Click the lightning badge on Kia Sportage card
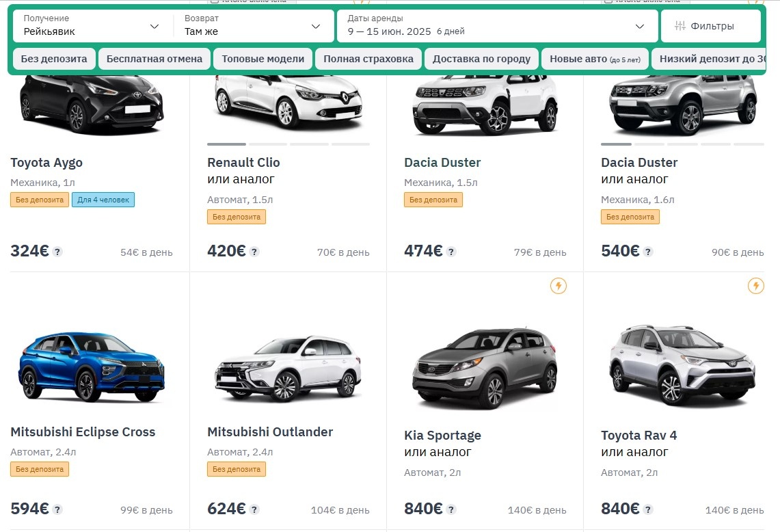 (x=559, y=287)
